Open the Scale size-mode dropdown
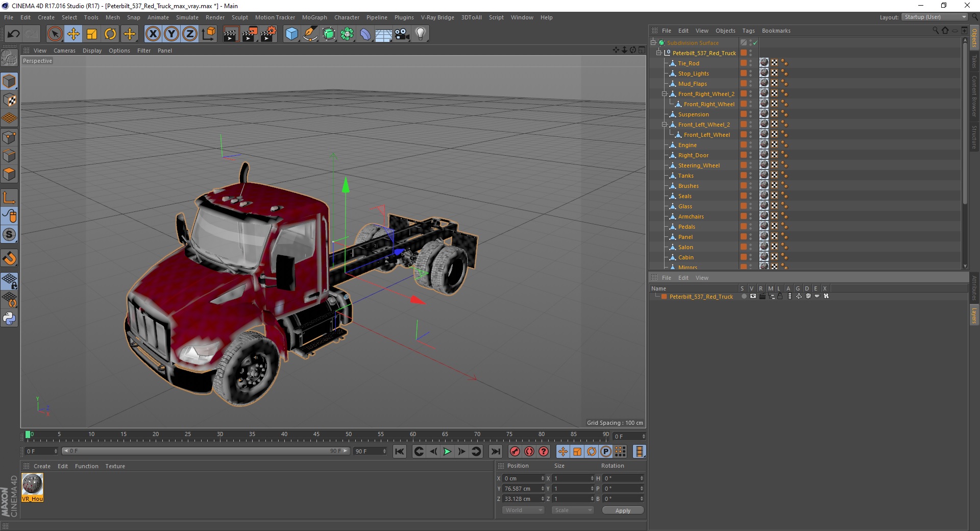The width and height of the screenshot is (980, 531). (572, 510)
